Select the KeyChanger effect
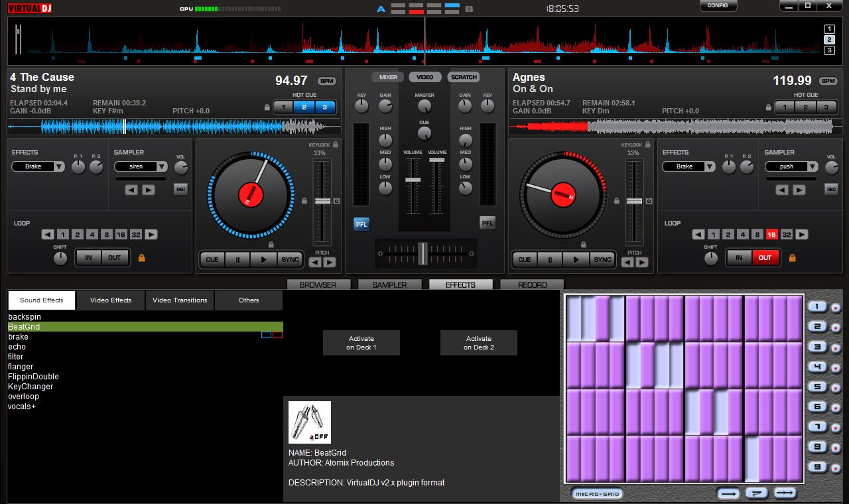 pos(31,387)
